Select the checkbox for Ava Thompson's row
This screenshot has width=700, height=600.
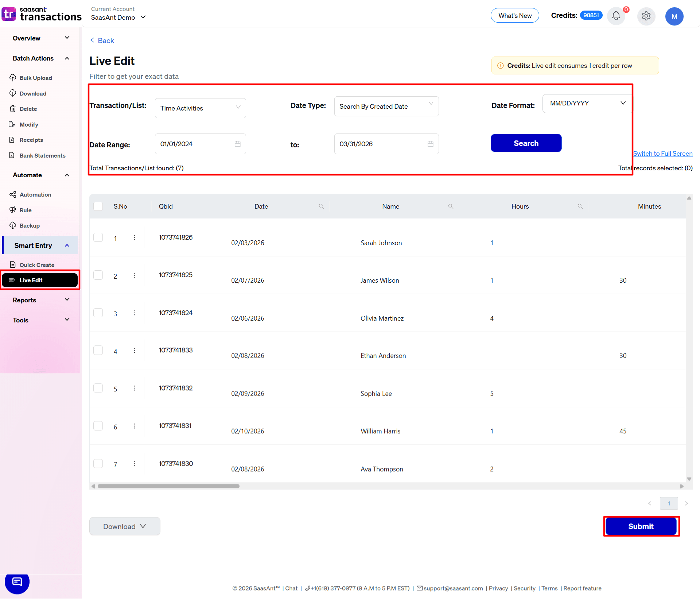pos(98,464)
